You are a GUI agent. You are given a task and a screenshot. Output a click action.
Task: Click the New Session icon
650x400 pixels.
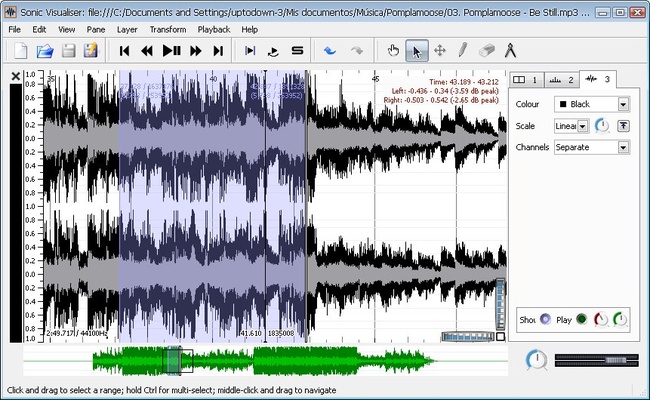21,51
